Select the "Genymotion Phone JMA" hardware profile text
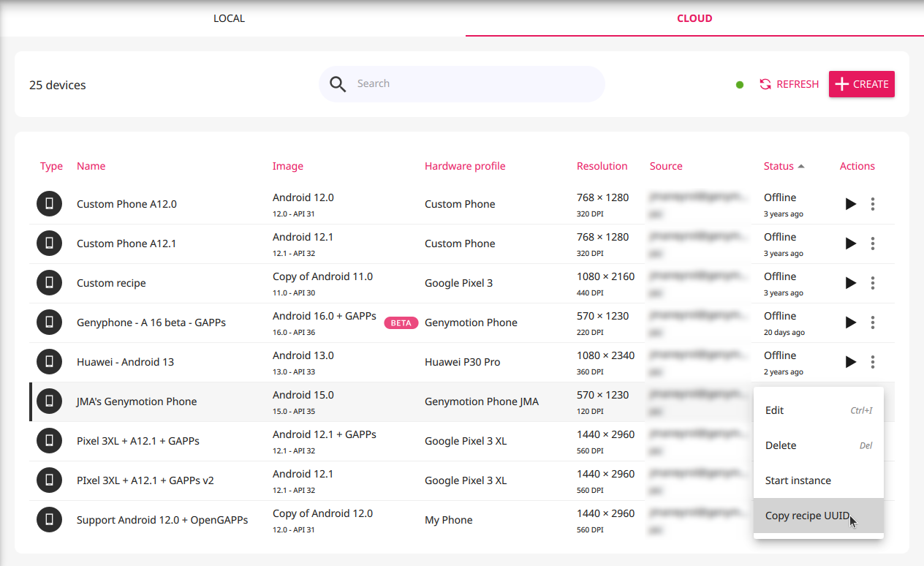The height and width of the screenshot is (566, 924). click(482, 401)
